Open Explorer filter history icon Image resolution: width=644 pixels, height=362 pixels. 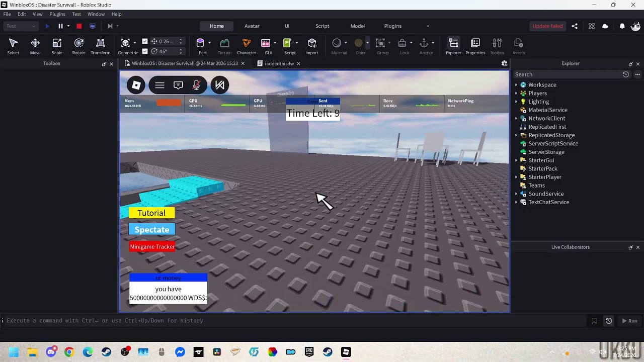[625, 74]
